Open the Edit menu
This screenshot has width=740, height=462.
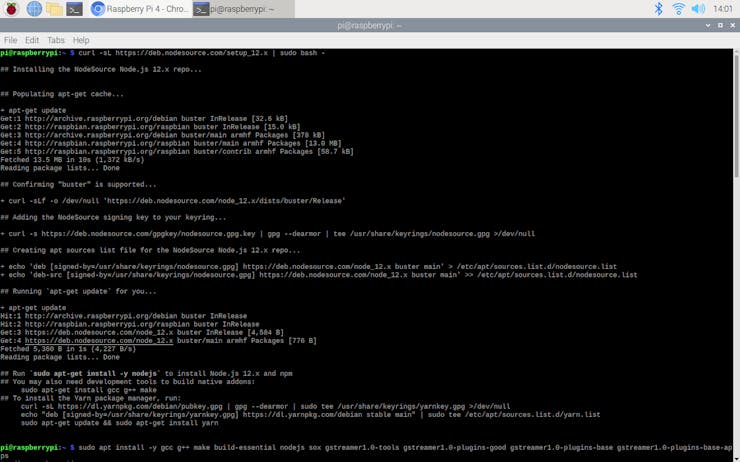32,40
